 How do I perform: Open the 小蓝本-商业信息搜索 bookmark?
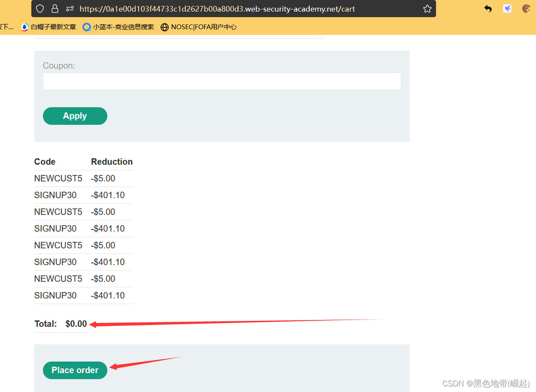118,27
